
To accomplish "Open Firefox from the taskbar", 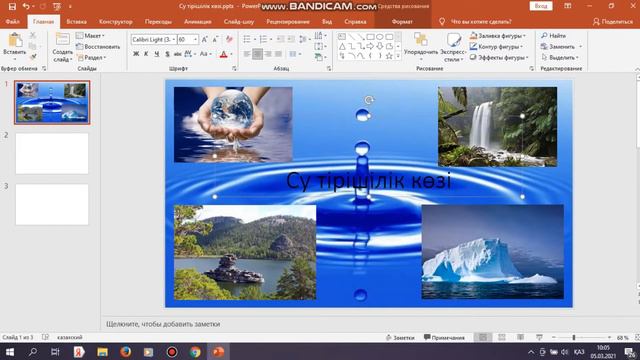I will coord(125,351).
